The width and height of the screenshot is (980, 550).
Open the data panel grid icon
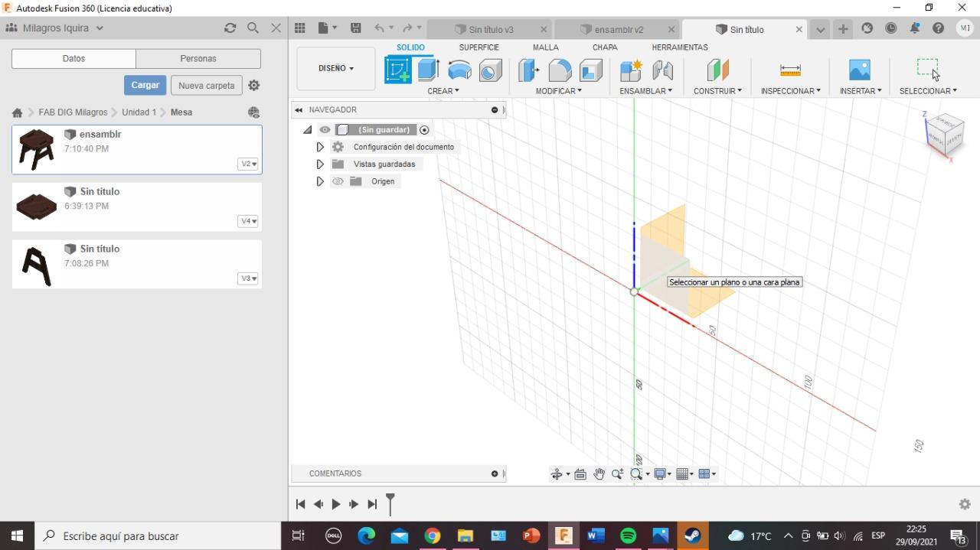(300, 28)
